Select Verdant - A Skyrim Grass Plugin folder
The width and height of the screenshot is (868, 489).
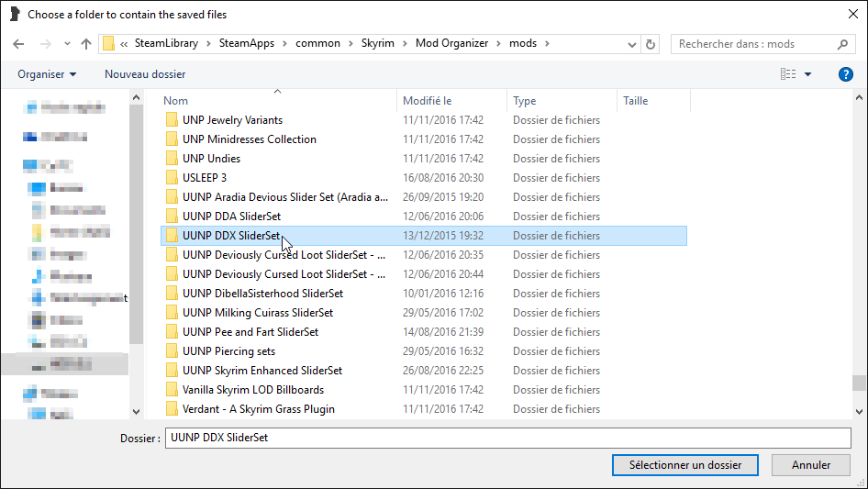click(x=424, y=409)
